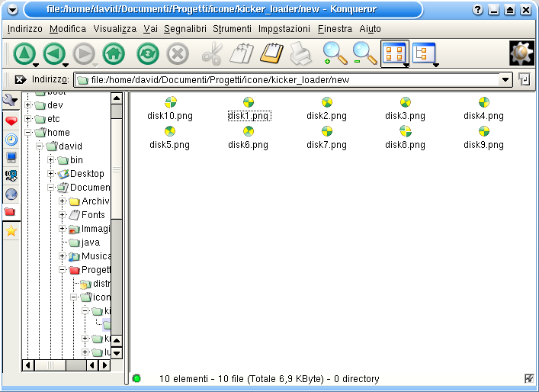Collapse the home folder node
The width and height of the screenshot is (539, 392).
click(x=28, y=133)
